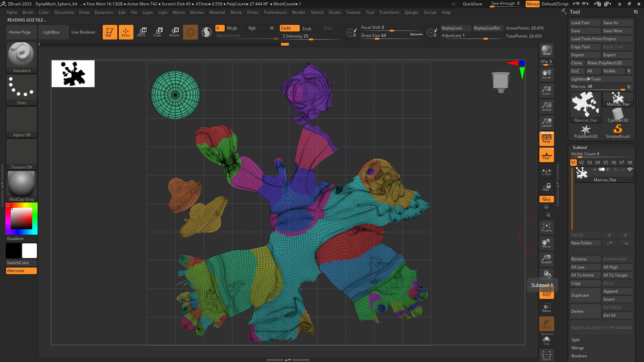Click the AAHalf icon
The height and width of the screenshot is (362, 644).
coord(546,123)
